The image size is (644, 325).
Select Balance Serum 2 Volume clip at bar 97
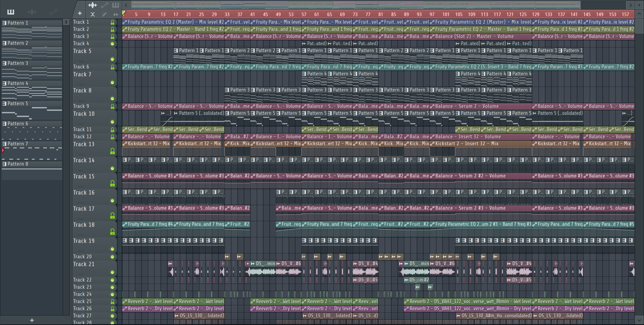[x=481, y=106]
